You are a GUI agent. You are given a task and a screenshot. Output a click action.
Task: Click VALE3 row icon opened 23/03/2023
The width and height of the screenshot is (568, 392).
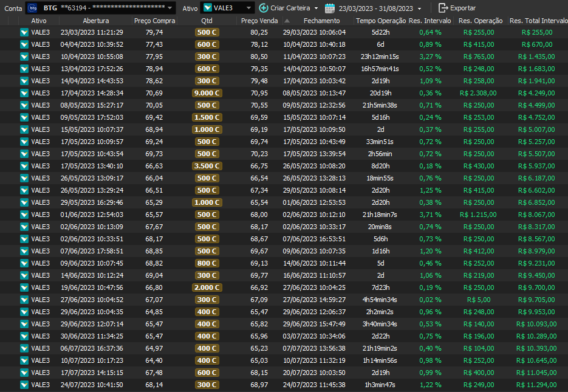(24, 32)
